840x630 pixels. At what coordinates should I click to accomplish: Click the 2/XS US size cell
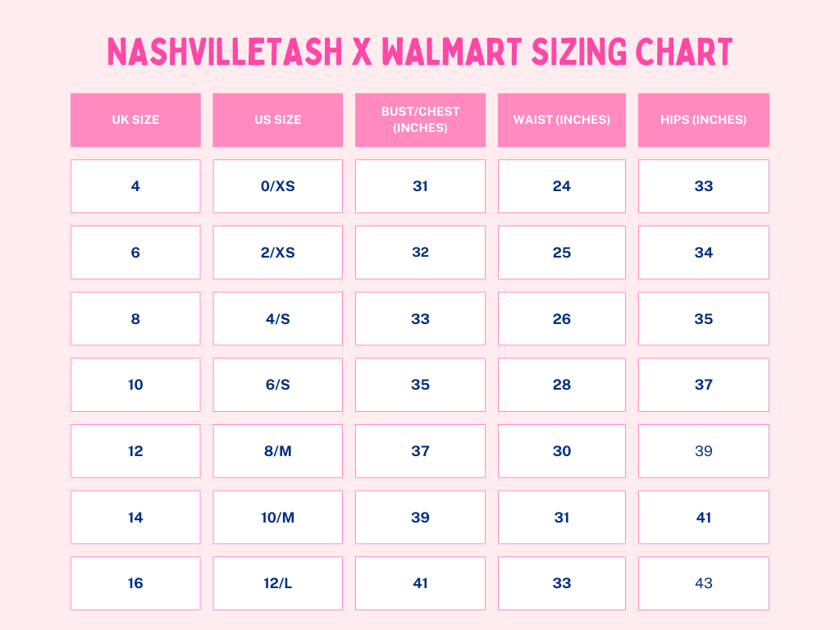coord(277,253)
